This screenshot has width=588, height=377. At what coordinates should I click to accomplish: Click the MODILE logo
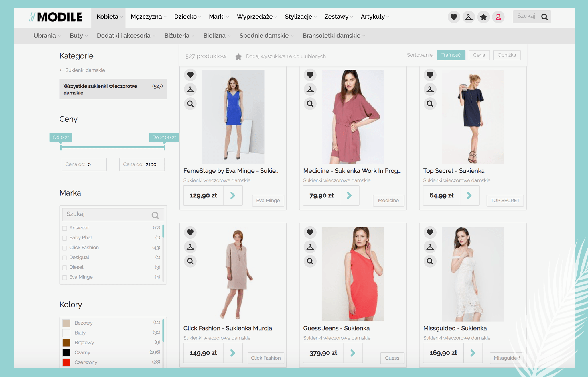56,17
